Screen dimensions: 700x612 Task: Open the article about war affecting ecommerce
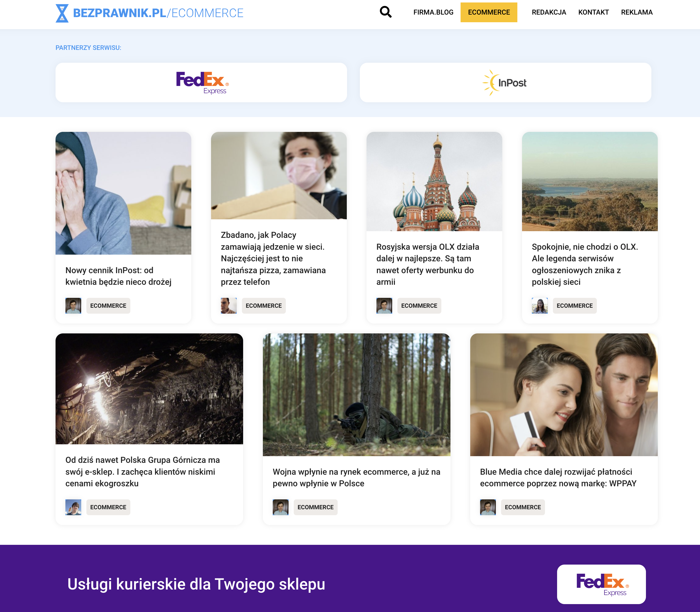[x=356, y=477]
